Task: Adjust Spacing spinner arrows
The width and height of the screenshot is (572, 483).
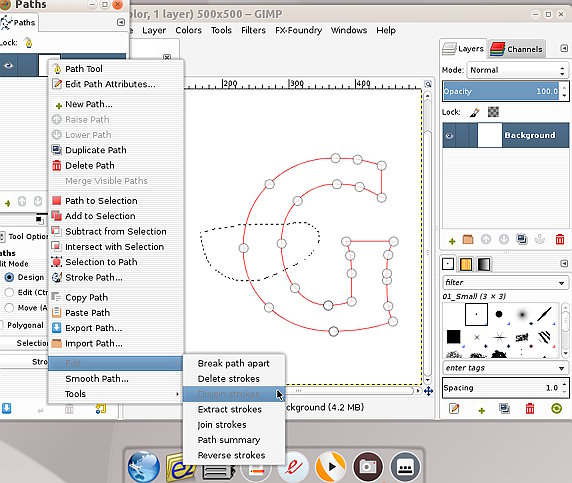Action: tap(564, 387)
